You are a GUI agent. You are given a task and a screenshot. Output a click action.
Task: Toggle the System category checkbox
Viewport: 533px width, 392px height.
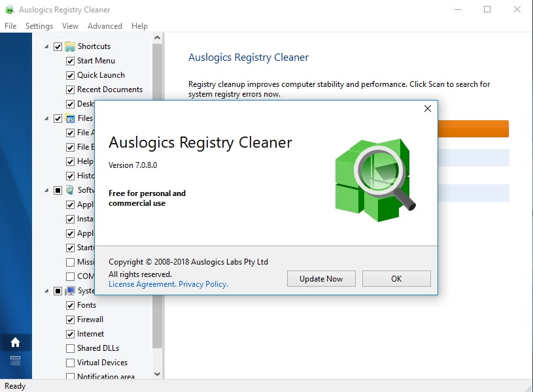point(58,291)
